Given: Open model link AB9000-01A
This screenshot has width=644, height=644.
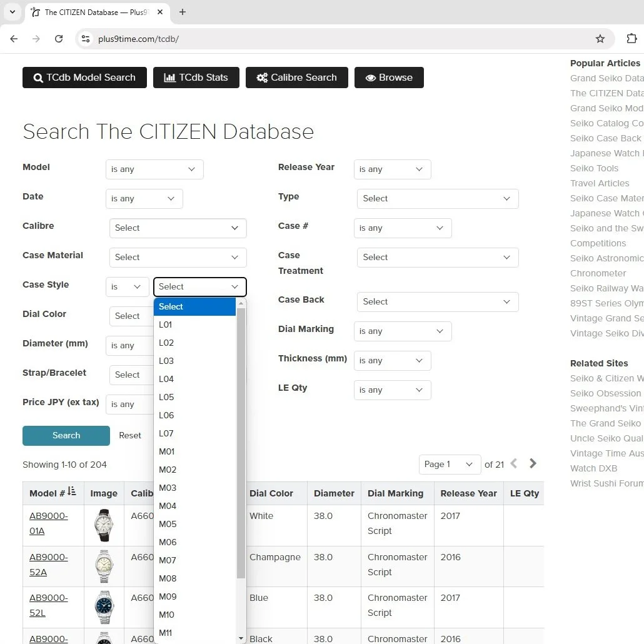Looking at the screenshot, I should (49, 523).
